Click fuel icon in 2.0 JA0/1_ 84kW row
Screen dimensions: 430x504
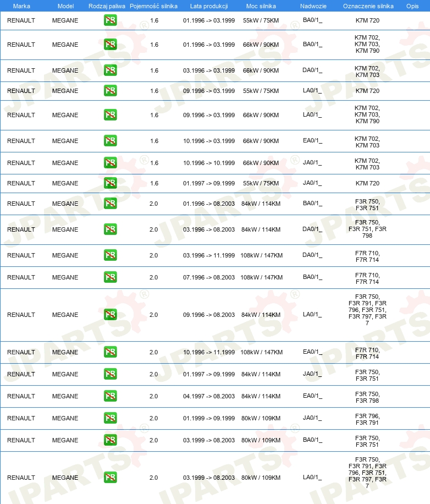(110, 374)
